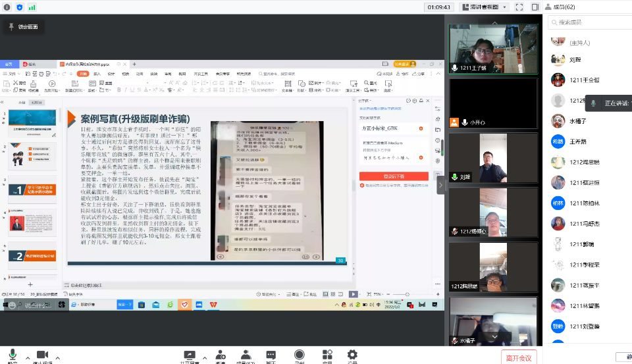Open the chat icon in meeting toolbar
The image size is (632, 364).
coord(271,355)
